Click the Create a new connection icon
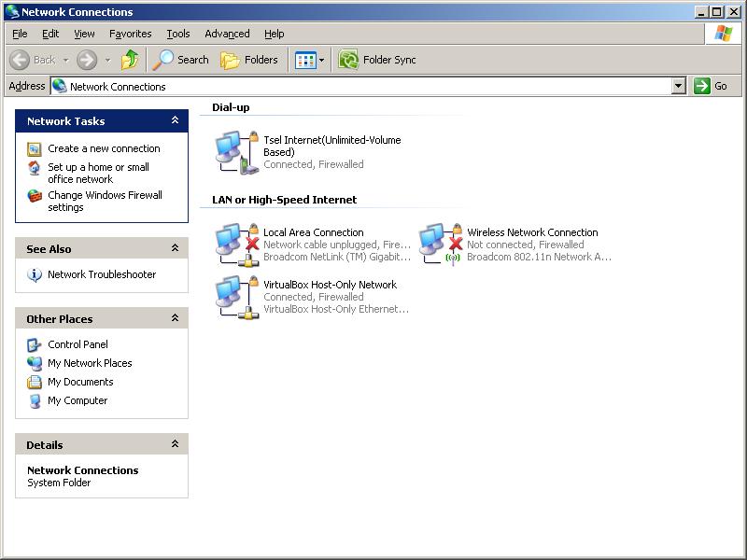747x560 pixels. coord(35,149)
